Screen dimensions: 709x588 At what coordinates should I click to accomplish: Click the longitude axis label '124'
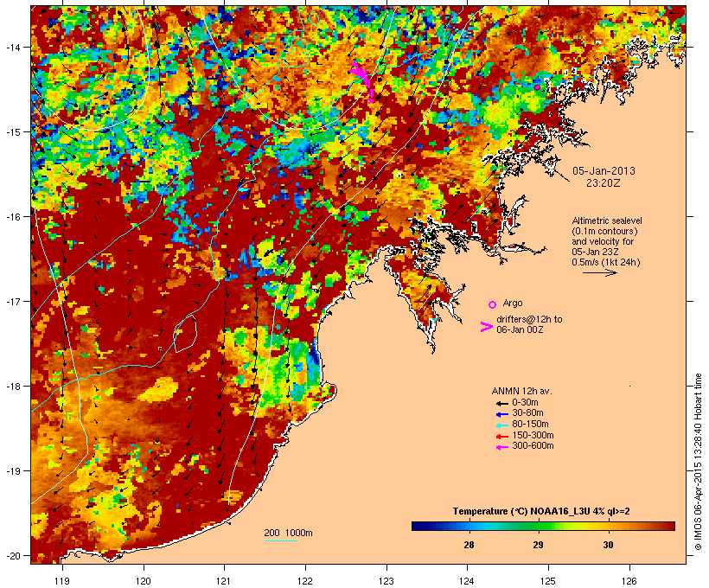(467, 581)
